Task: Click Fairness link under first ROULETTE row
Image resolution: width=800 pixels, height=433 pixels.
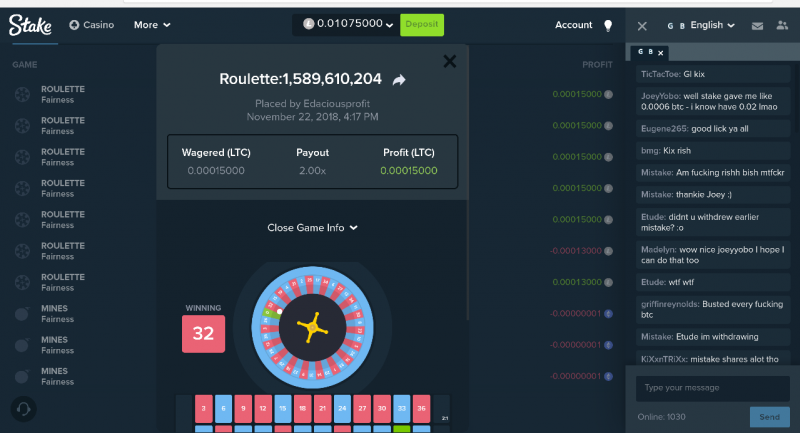Action: [58, 100]
